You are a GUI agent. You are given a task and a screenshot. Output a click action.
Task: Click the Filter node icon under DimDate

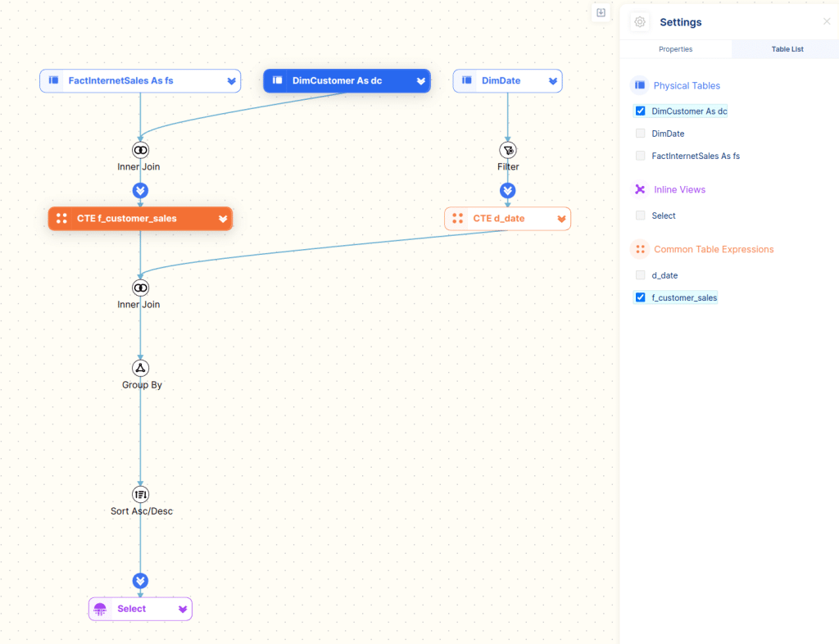(x=508, y=150)
